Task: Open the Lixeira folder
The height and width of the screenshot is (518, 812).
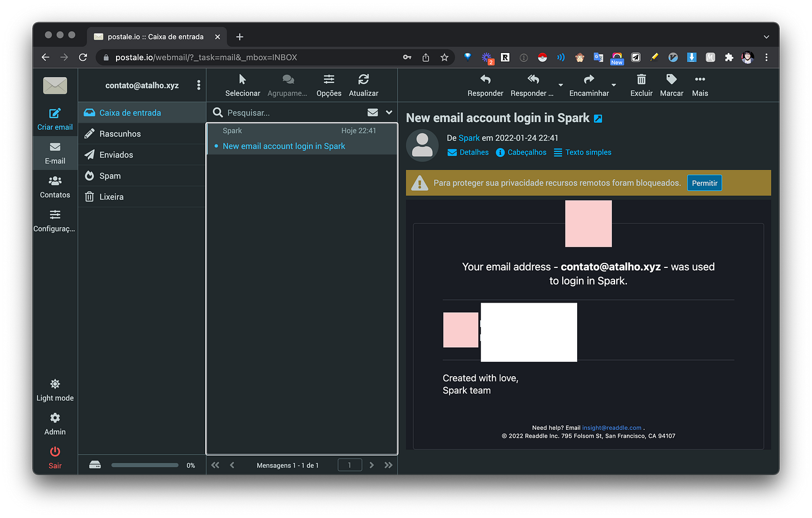Action: click(x=142, y=197)
